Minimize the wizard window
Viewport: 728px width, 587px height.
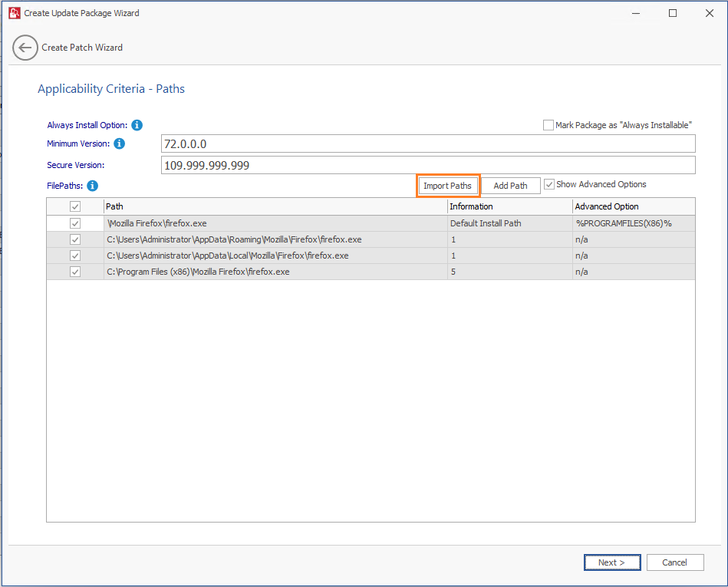click(x=636, y=13)
